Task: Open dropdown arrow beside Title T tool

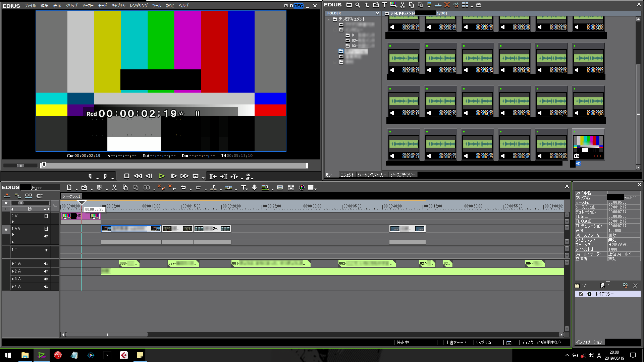Action: pyautogui.click(x=247, y=189)
